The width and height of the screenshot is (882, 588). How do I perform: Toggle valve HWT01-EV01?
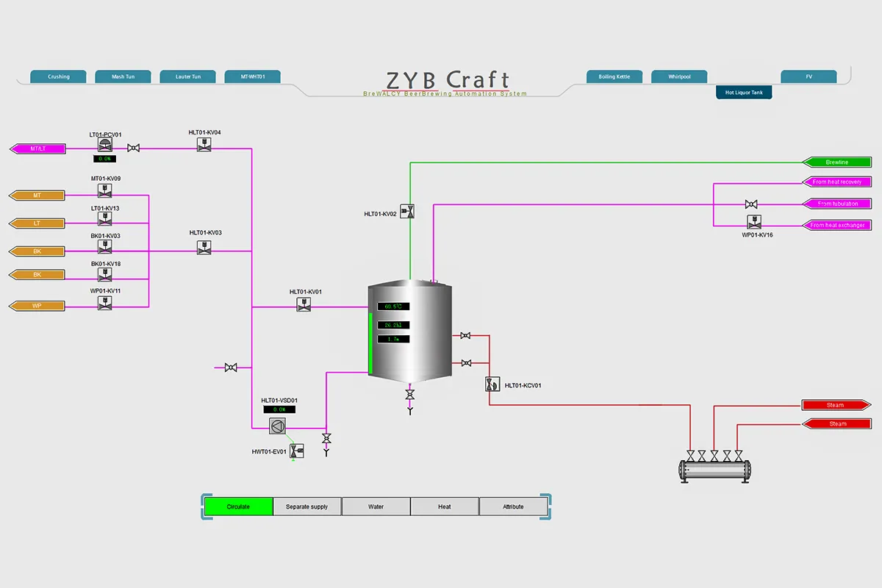pos(297,450)
